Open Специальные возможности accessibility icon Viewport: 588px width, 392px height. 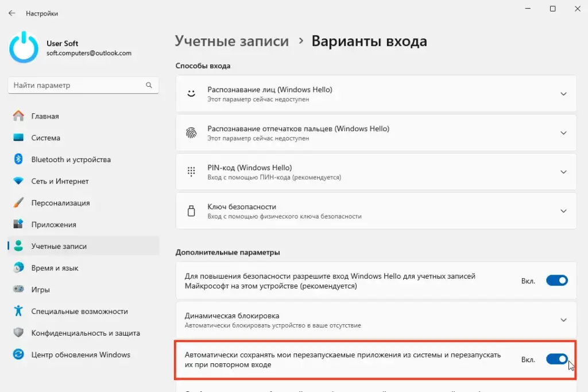click(19, 311)
